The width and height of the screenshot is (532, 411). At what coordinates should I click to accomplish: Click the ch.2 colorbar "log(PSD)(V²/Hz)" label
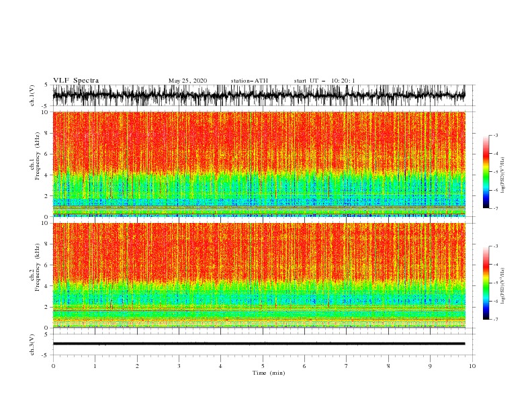coord(502,286)
